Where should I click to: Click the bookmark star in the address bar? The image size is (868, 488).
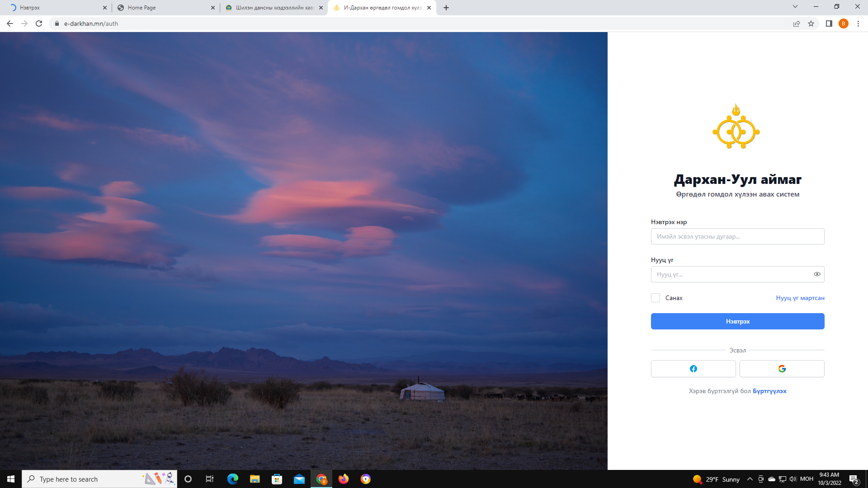(x=811, y=23)
